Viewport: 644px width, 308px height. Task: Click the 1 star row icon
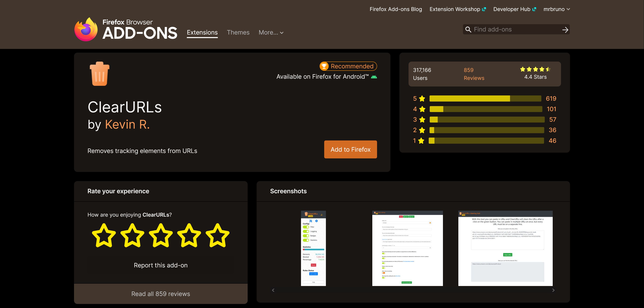point(421,141)
